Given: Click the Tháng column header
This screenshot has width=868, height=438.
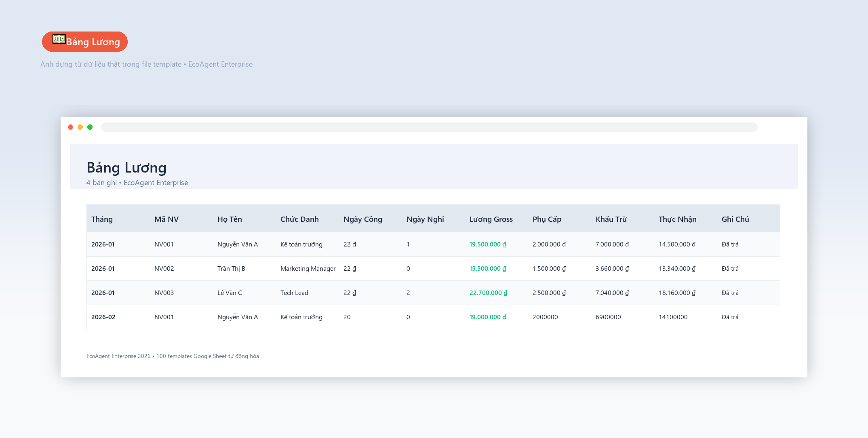Looking at the screenshot, I should [x=102, y=219].
